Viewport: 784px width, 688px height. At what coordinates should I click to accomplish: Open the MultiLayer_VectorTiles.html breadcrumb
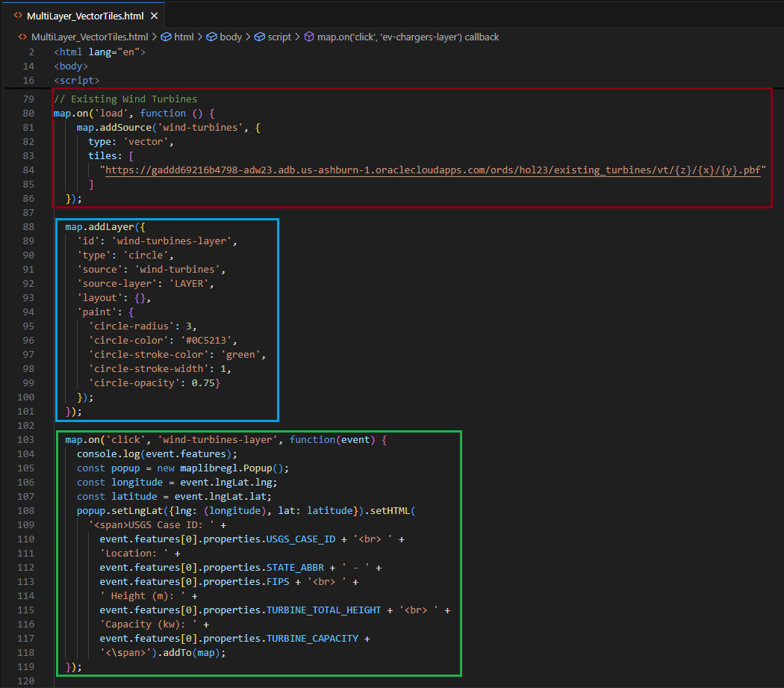tap(90, 37)
